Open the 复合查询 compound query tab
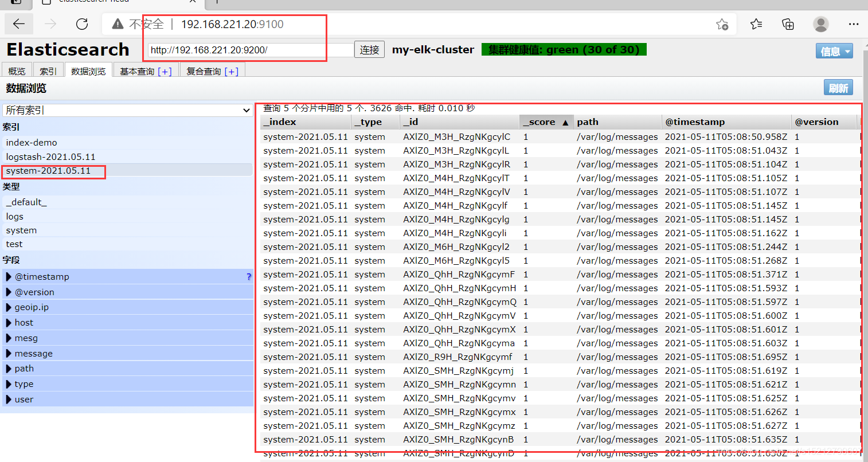Viewport: 868px width, 462px height. pyautogui.click(x=204, y=71)
